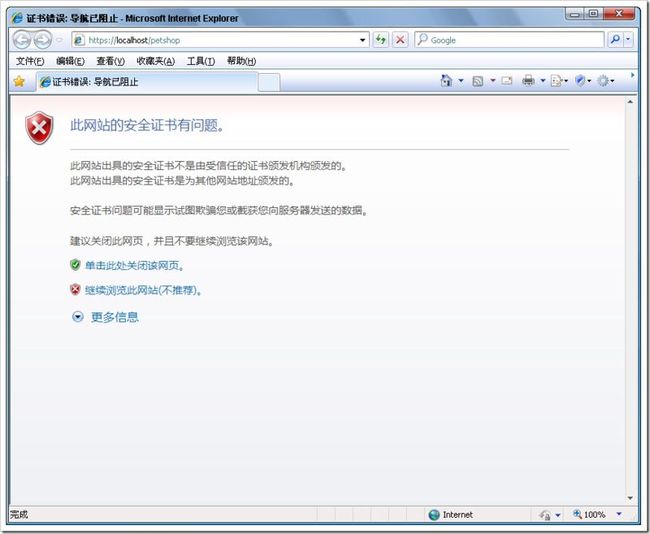Screen dimensions: 650x534
Task: Select the 证书错误: 导航已阻止 tab
Action: pyautogui.click(x=147, y=82)
